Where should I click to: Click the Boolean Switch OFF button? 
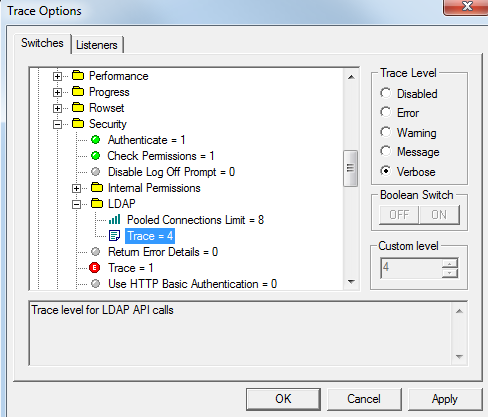tap(399, 215)
